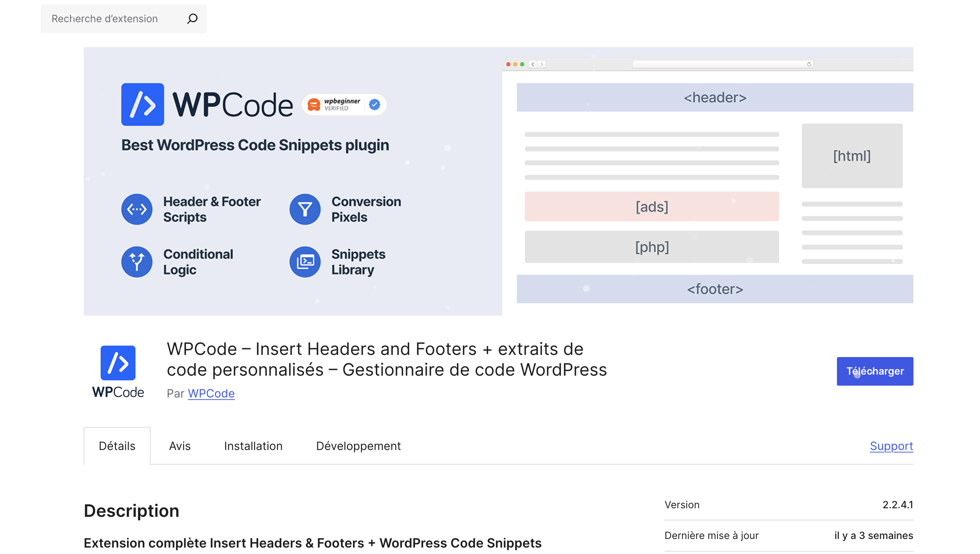This screenshot has width=980, height=554.
Task: Select the Détails tab
Action: coord(117,446)
